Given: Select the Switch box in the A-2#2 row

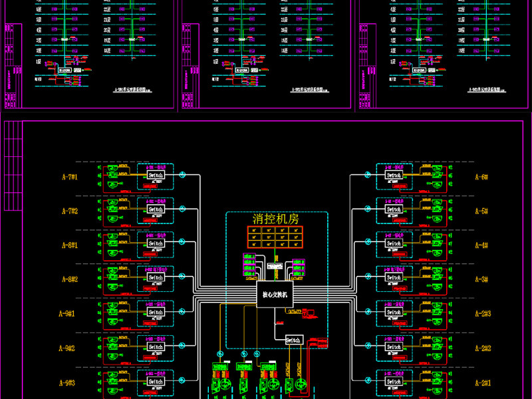Looking at the screenshot, I should 394,346.
